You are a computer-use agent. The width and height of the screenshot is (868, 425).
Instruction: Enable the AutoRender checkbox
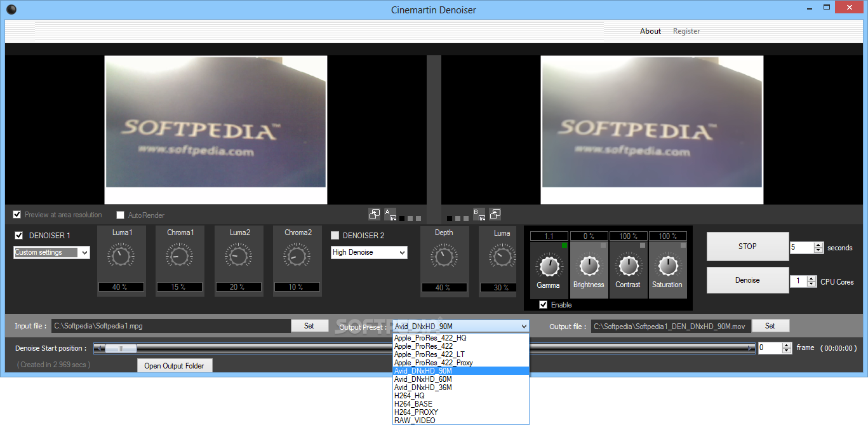click(x=121, y=215)
